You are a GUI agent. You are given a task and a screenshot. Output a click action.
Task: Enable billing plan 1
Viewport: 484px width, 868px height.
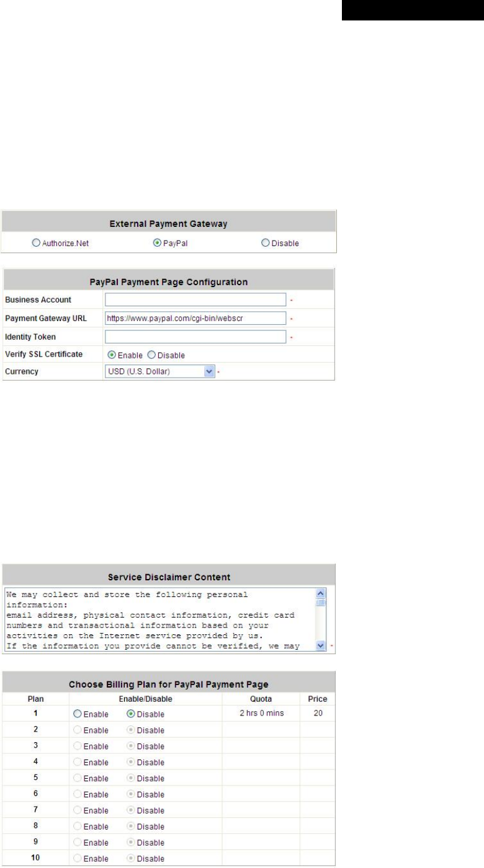pos(78,714)
